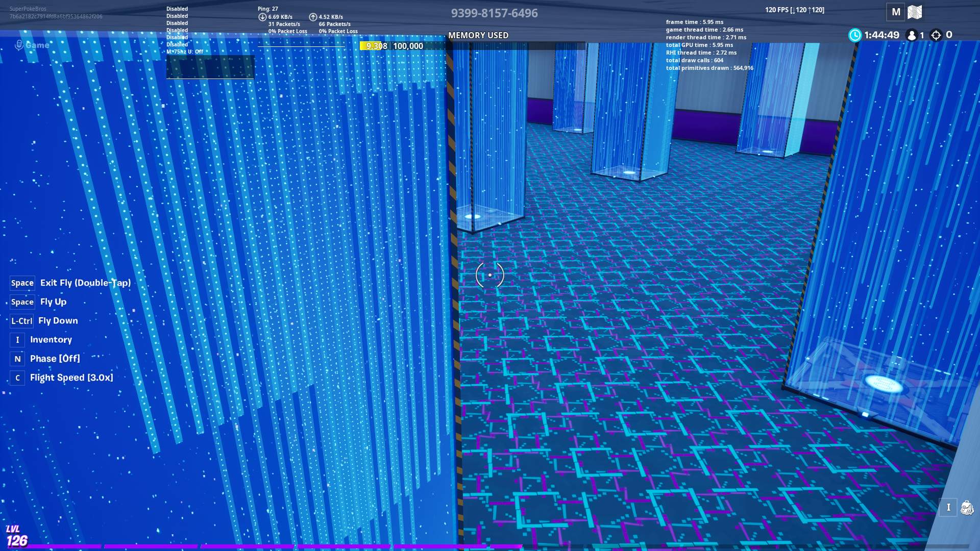Change Flight Speed [3.0x] setting
This screenshot has height=551, width=980.
(x=71, y=378)
